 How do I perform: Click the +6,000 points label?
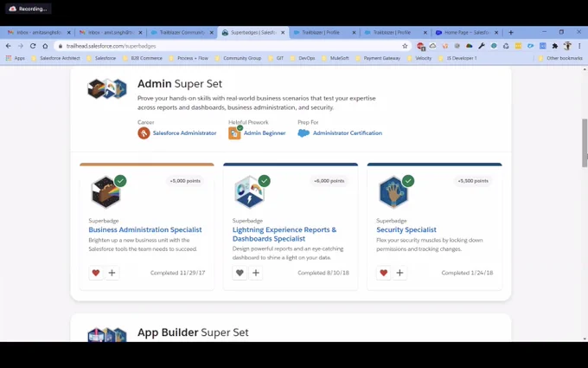[329, 181]
